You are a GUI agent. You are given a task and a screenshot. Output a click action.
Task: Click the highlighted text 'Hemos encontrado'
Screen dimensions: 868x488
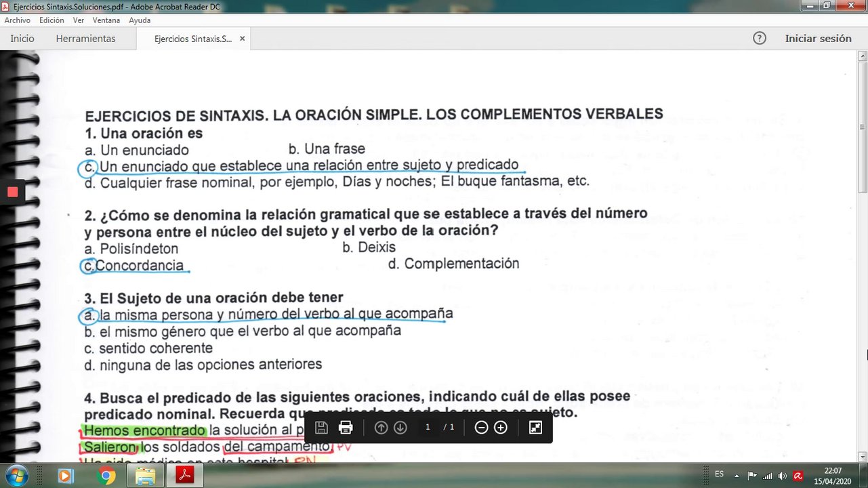point(144,430)
